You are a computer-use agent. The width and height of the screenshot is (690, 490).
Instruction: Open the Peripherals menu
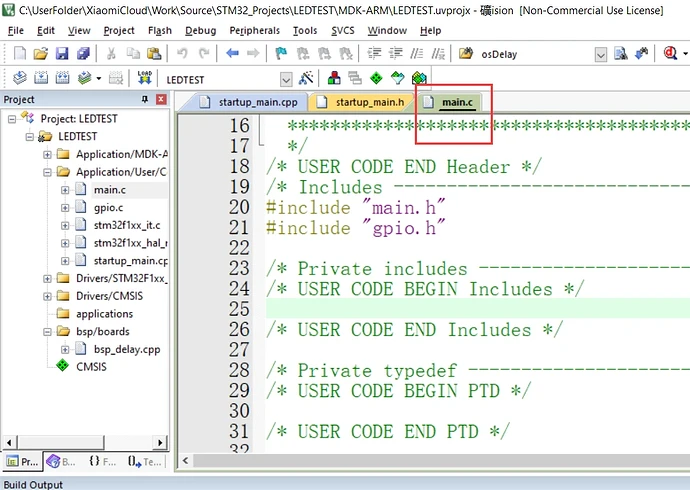[x=254, y=31]
